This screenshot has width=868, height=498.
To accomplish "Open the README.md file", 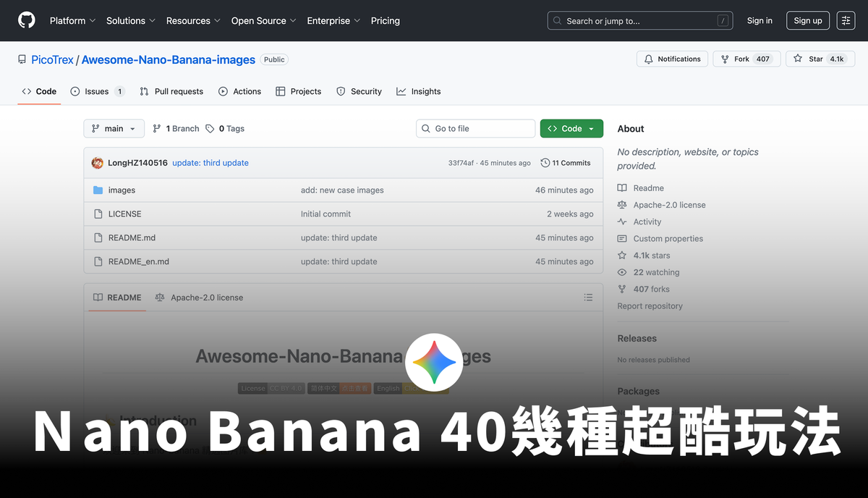I will (x=132, y=238).
